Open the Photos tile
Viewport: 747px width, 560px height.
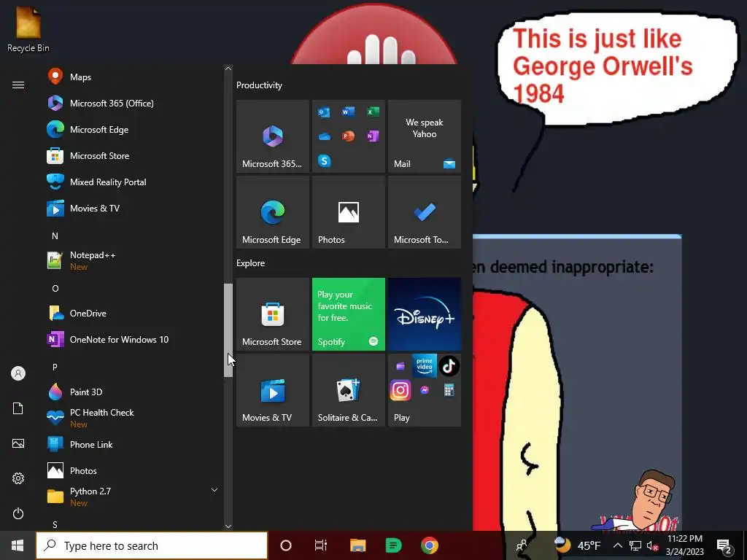(348, 212)
